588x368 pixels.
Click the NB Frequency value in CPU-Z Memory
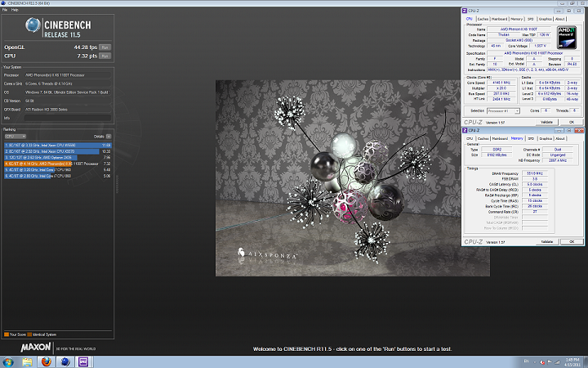[558, 160]
